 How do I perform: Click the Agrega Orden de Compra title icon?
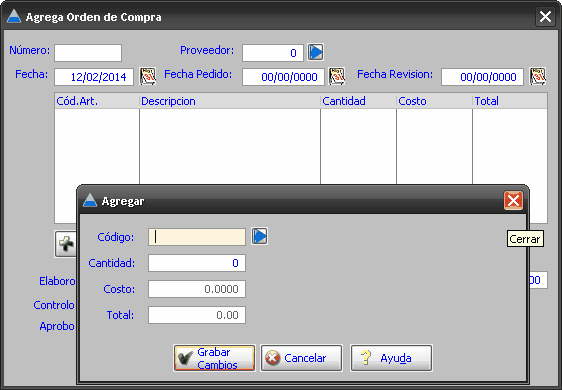click(x=14, y=16)
